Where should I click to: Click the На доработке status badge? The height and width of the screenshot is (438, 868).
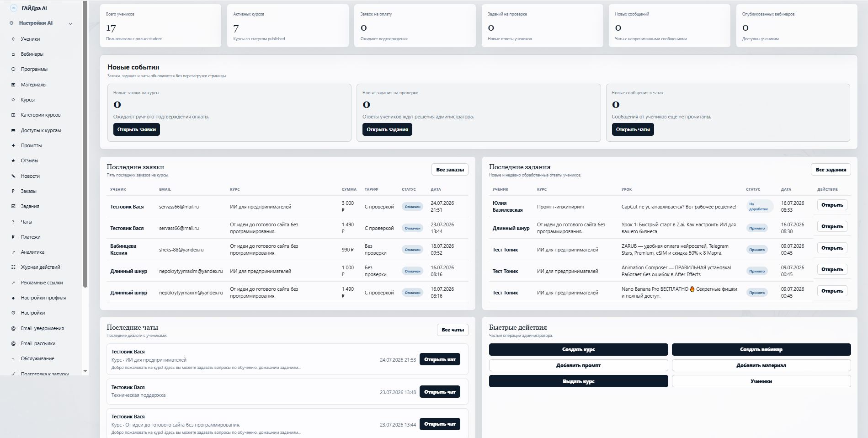coord(759,207)
